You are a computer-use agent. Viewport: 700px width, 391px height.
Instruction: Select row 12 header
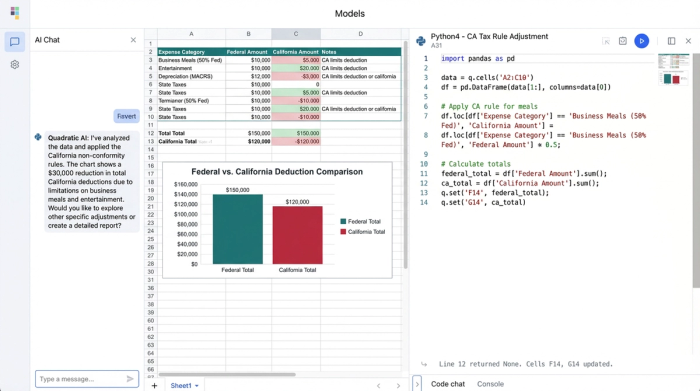[150, 133]
